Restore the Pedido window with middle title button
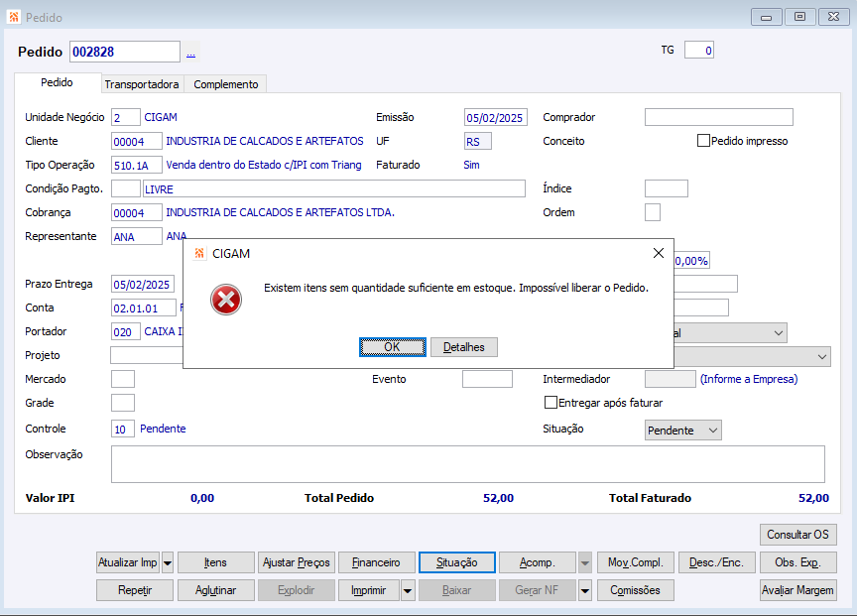 pos(799,17)
